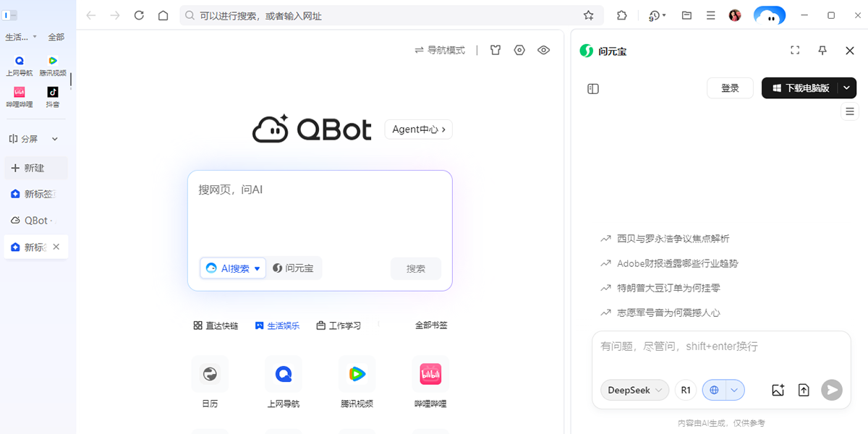Open the bookmarks folder icon
868x434 pixels.
coord(686,15)
